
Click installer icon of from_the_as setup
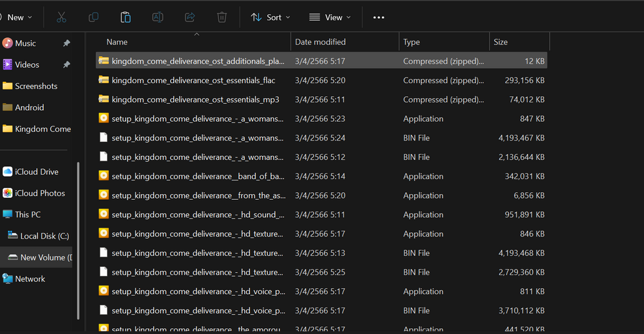click(104, 195)
